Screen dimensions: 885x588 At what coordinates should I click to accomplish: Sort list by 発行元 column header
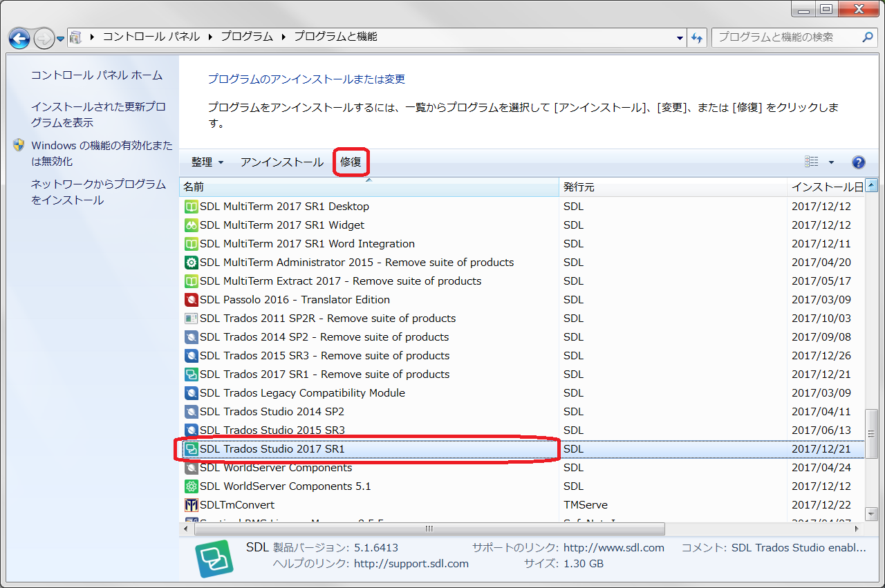[673, 187]
